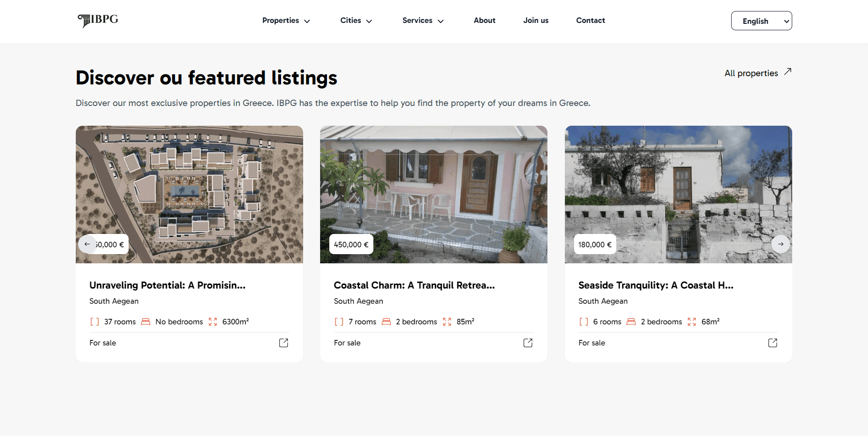Open external link icon on Unraveling Potential card
The image size is (868, 445).
283,343
